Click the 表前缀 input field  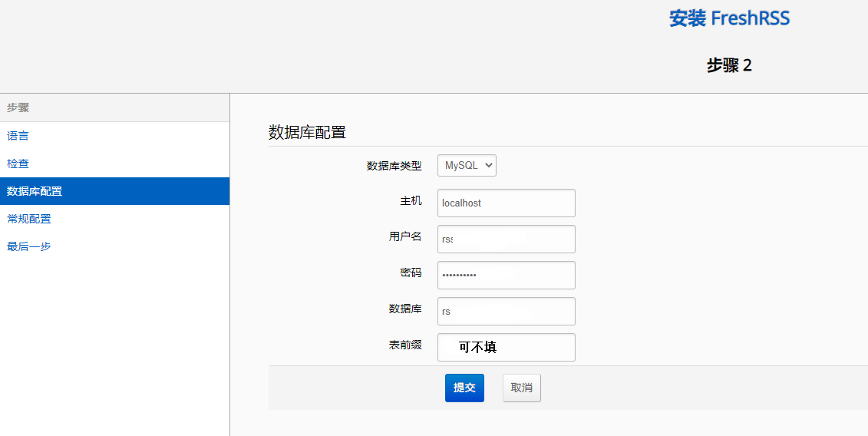(x=506, y=347)
